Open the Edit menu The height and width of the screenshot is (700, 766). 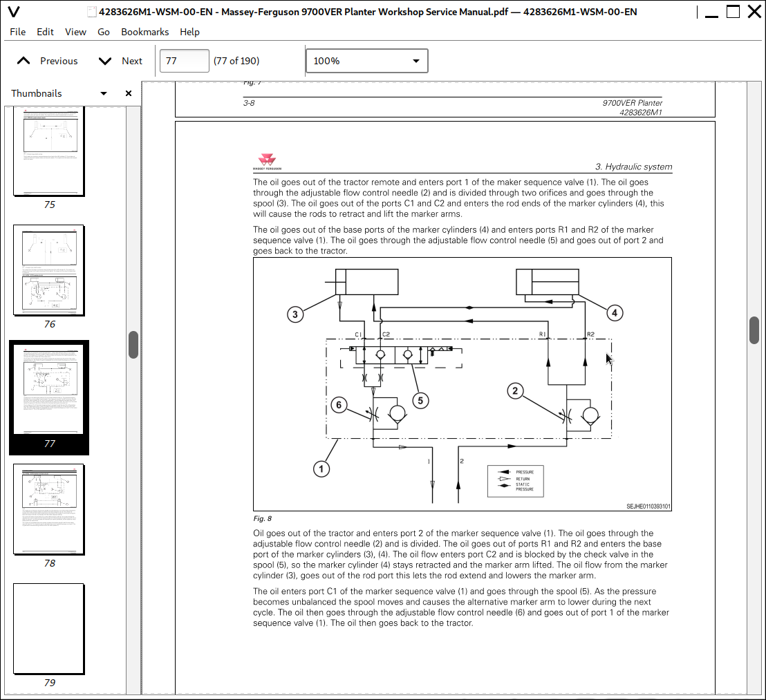45,32
